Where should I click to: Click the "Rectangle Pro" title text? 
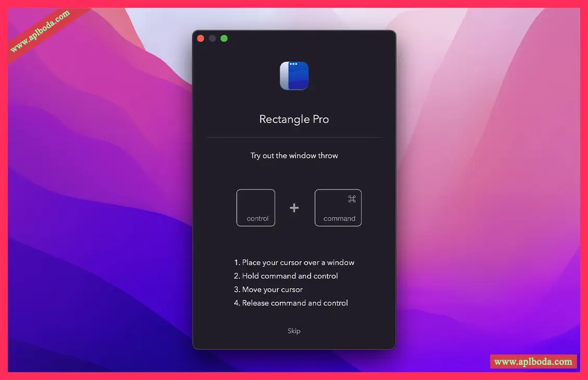(294, 119)
